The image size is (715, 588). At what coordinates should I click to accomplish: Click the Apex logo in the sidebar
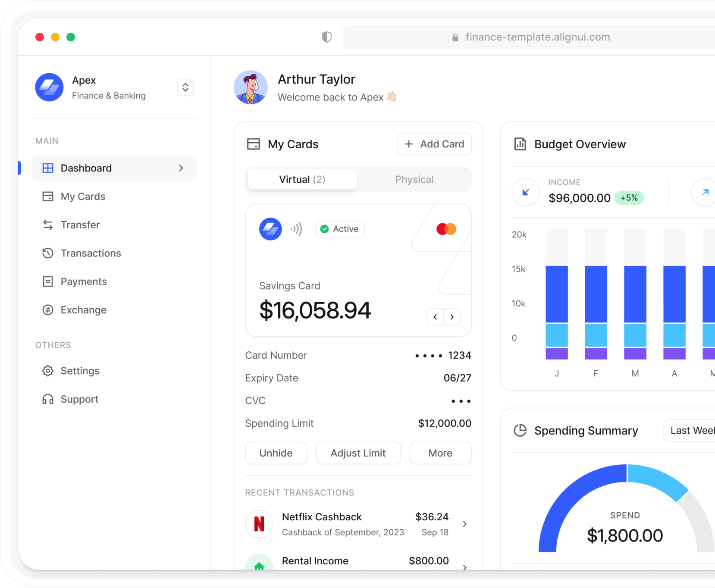(49, 87)
